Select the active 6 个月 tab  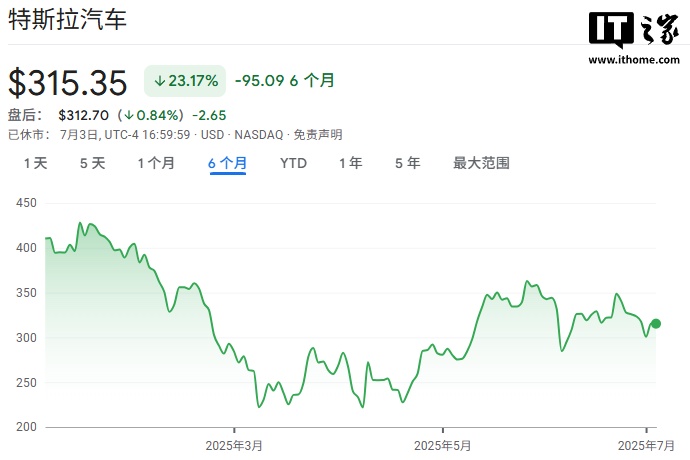point(228,163)
